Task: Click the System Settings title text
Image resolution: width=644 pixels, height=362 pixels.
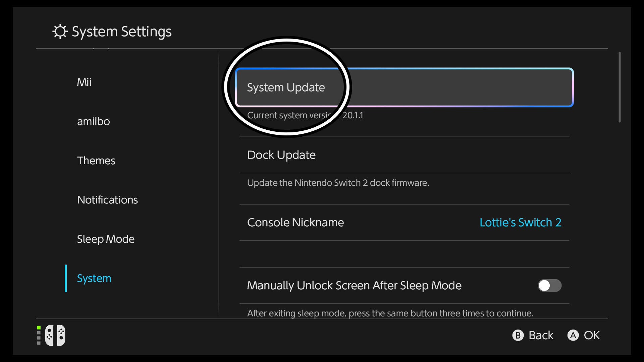Action: [x=121, y=32]
